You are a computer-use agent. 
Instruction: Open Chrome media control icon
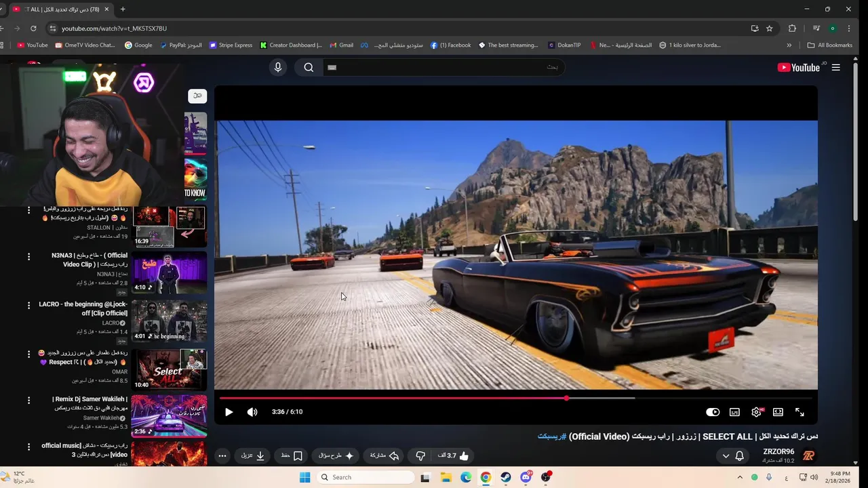[x=816, y=28]
